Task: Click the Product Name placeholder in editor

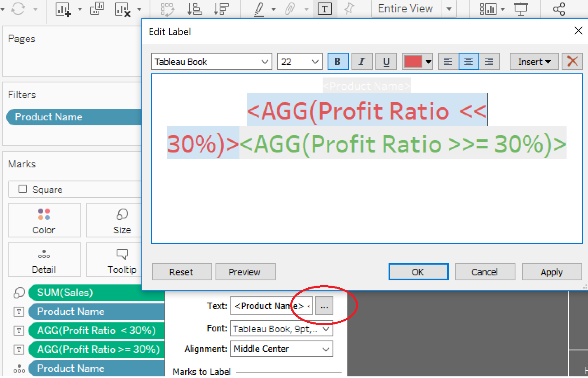Action: [x=367, y=86]
